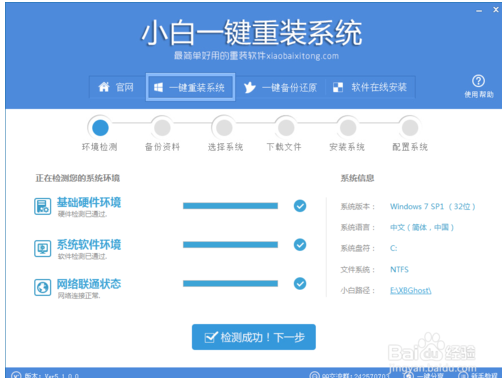Open the 软件在线安装 tab
This screenshot has height=378, width=502.
pos(370,87)
